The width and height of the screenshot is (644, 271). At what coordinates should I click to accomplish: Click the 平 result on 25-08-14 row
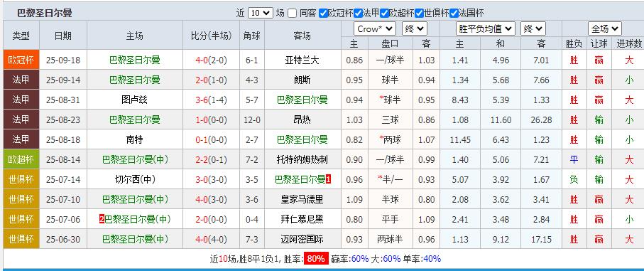(x=574, y=159)
